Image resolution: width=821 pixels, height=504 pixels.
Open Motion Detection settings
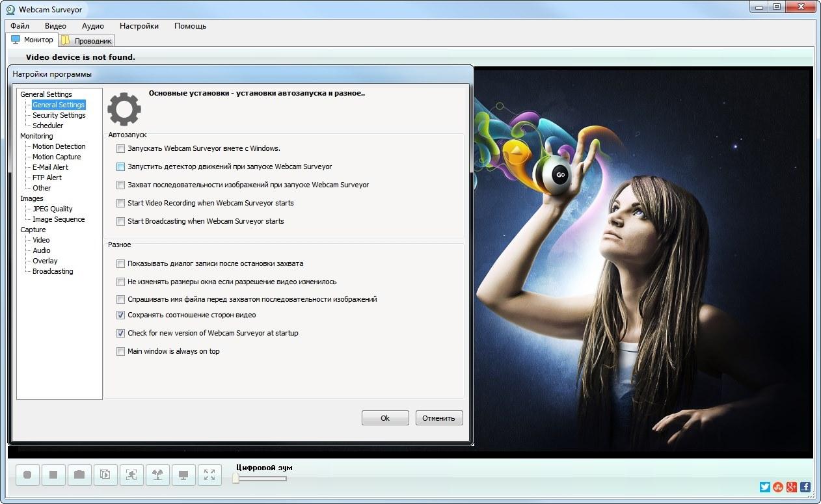tap(59, 146)
